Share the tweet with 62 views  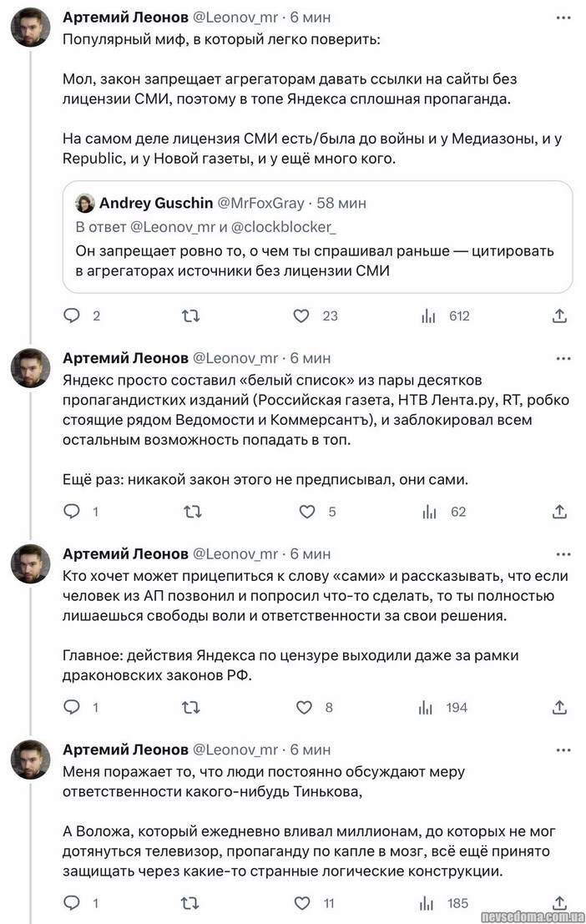(561, 512)
